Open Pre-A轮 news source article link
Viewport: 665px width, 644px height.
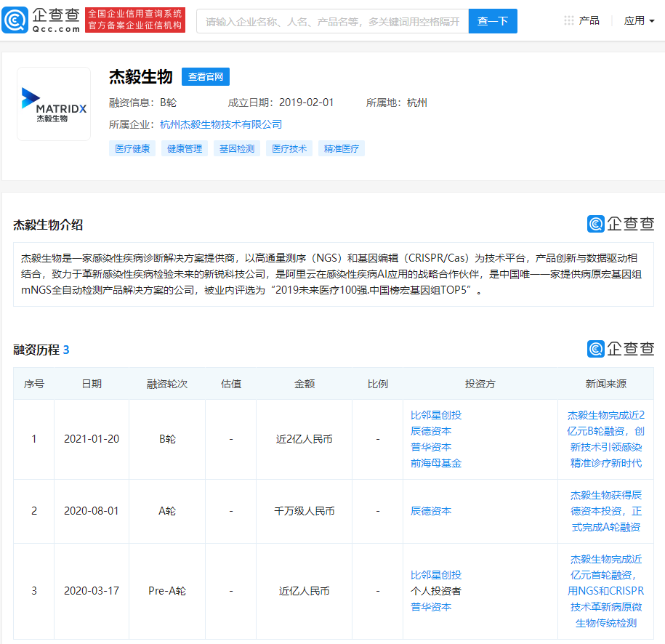[605, 591]
